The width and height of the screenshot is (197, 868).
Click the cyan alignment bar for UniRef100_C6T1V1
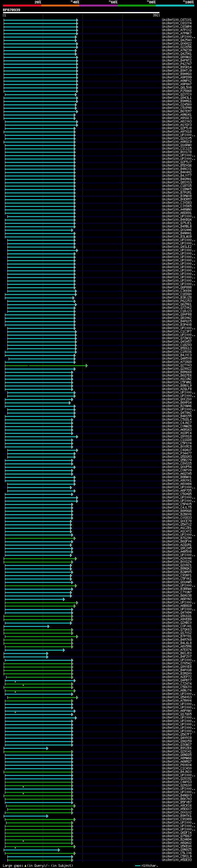click(41, 20)
